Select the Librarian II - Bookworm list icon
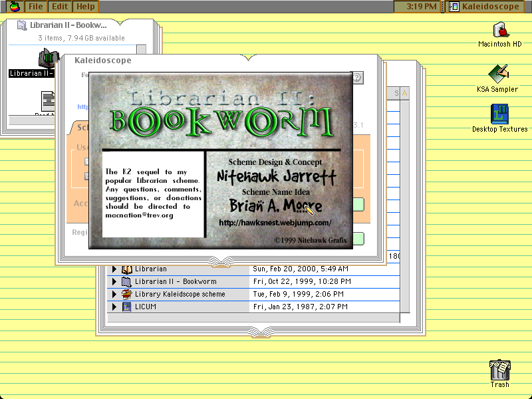Viewport: 532px width, 399px height. pyautogui.click(x=126, y=281)
